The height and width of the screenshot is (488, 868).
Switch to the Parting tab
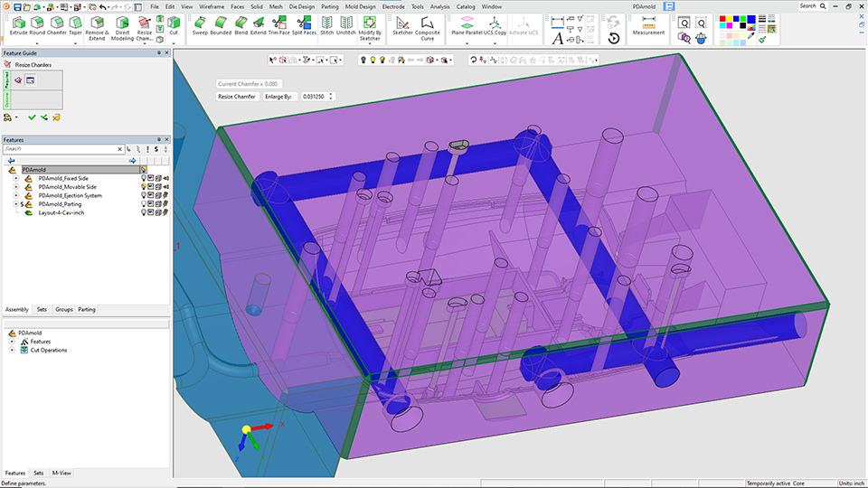(87, 309)
